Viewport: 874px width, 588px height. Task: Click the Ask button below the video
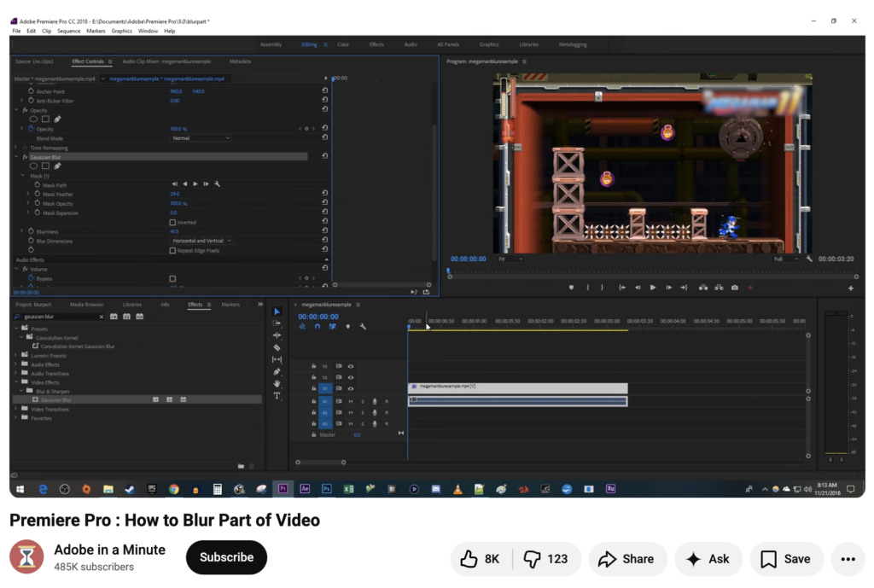point(708,559)
